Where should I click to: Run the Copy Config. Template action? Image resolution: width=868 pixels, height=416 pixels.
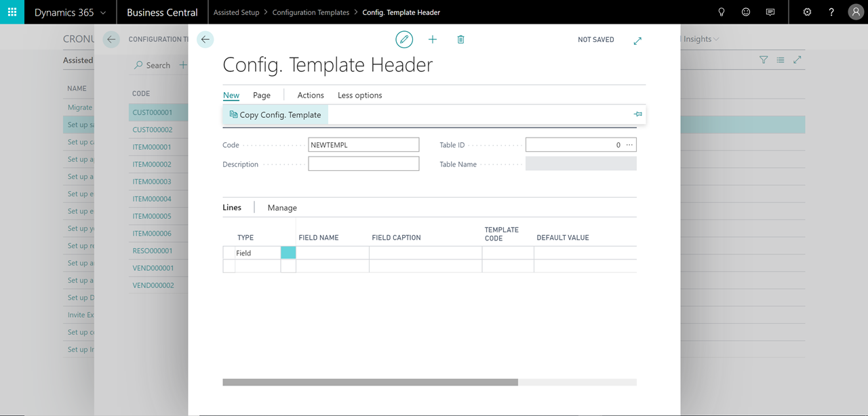pyautogui.click(x=275, y=115)
